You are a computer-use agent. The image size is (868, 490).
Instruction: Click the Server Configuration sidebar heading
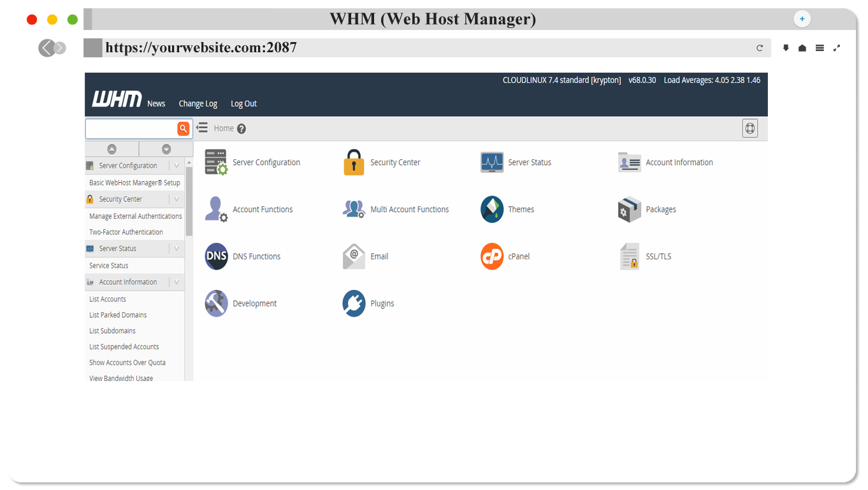point(128,166)
